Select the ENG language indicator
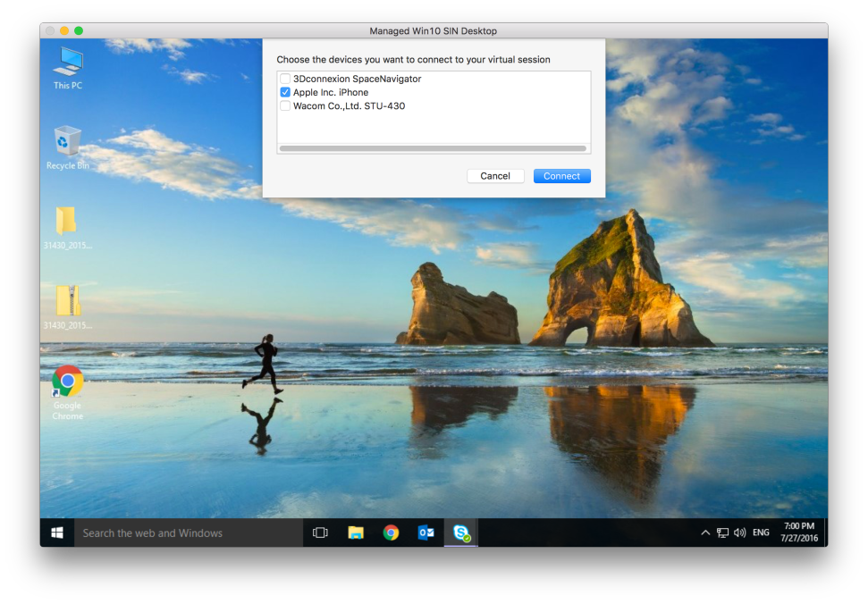 tap(761, 533)
